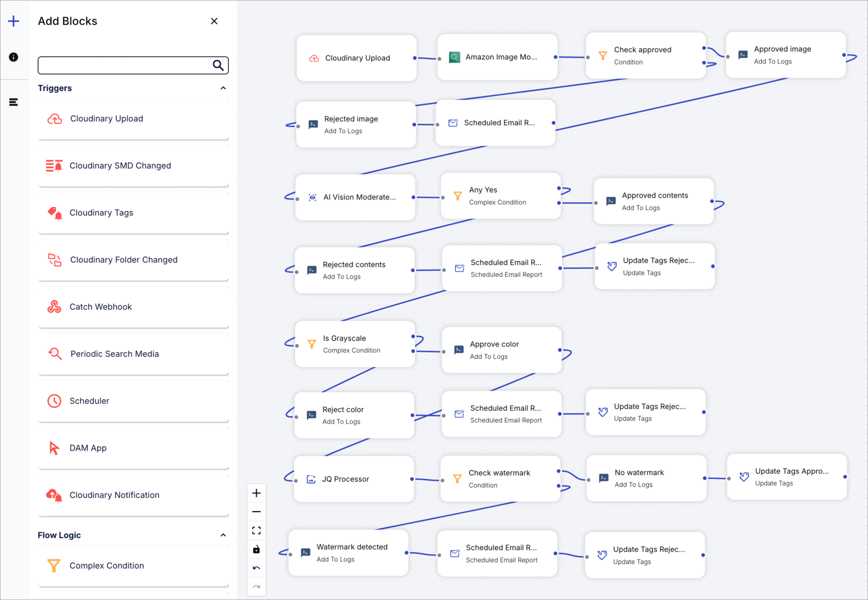Click the Any Yes funnel icon
Screen dimensions: 868x600
[458, 196]
